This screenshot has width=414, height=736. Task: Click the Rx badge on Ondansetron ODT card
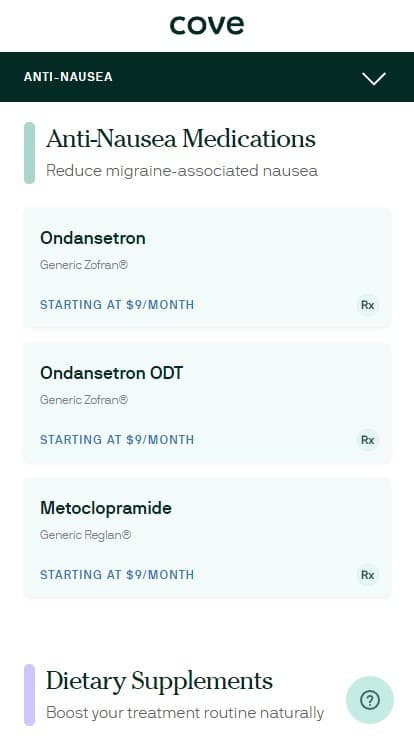coord(367,440)
